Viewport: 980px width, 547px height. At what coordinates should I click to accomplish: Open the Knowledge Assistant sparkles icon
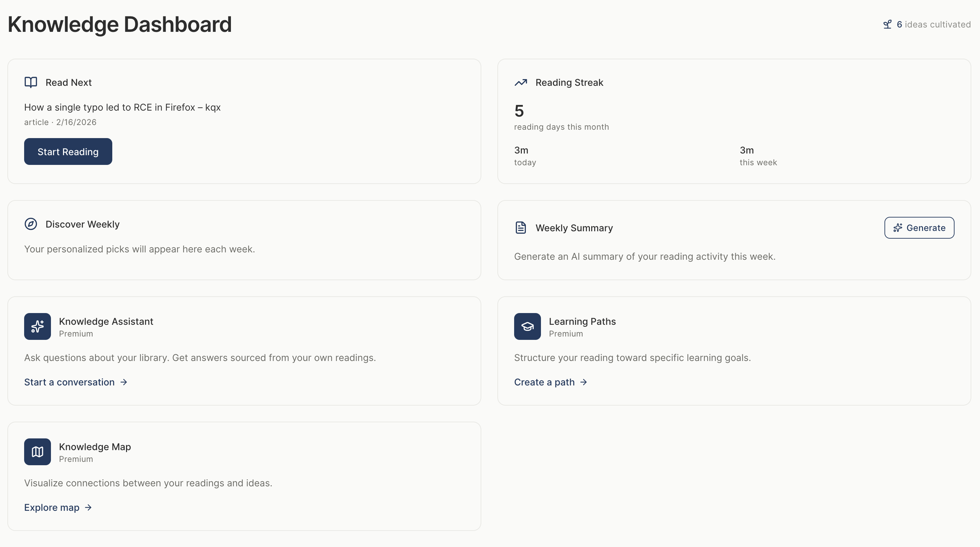click(37, 326)
